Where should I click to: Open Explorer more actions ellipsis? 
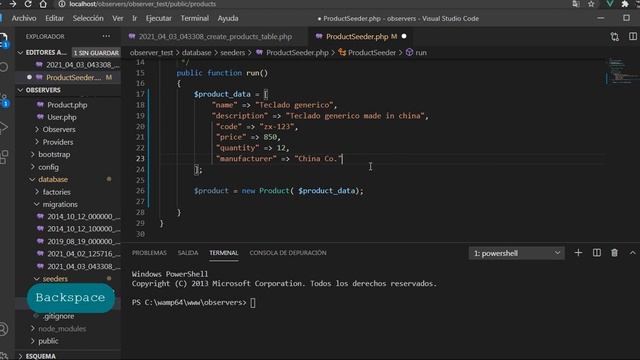pos(106,36)
